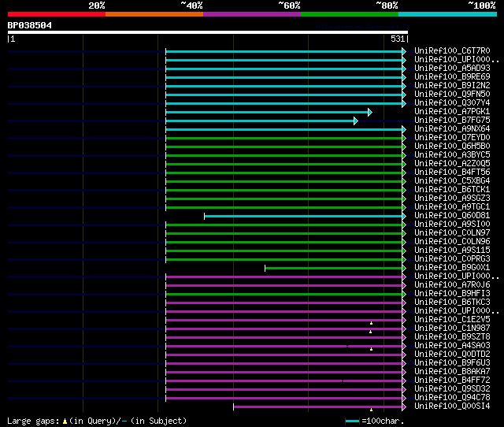Select the UniRef100_B9SZT8 label
This screenshot has width=504, height=427.
click(452, 337)
